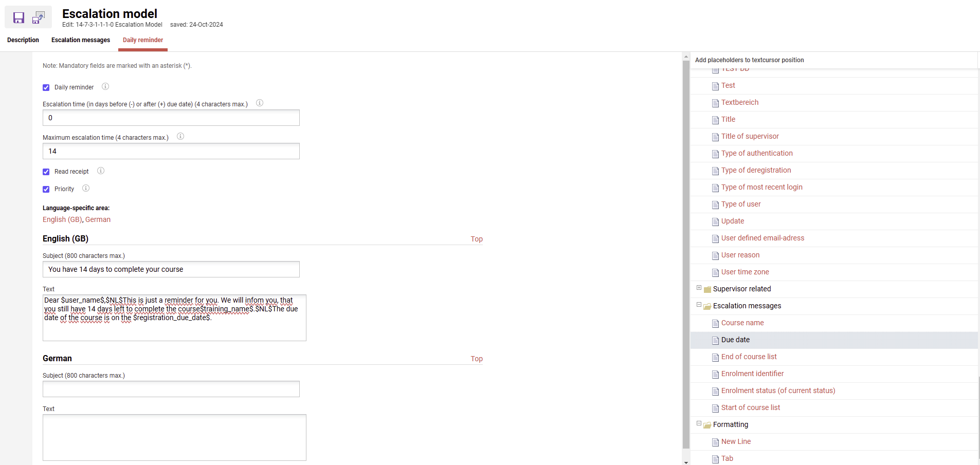This screenshot has height=465, width=980.
Task: Open info icon next to Priority
Action: (86, 188)
